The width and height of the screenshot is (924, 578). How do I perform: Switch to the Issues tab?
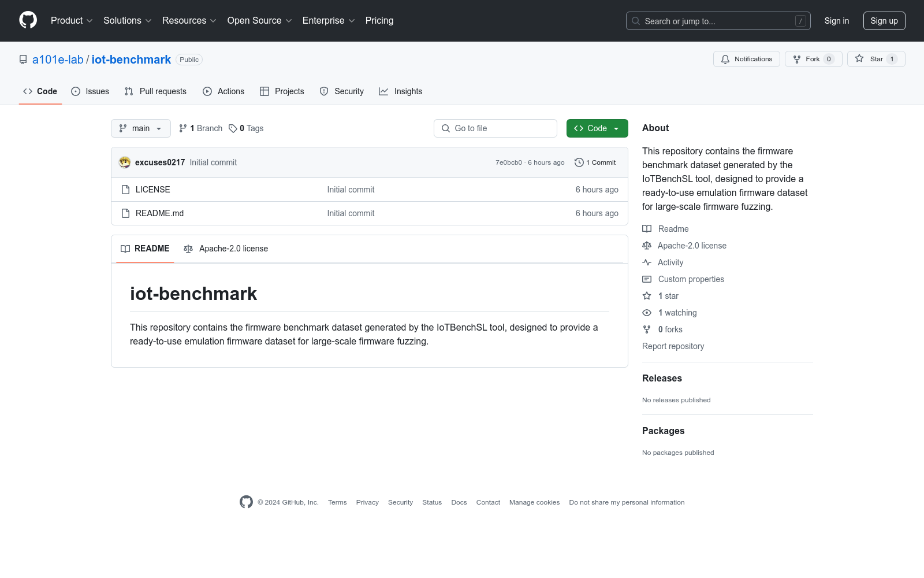click(x=90, y=91)
